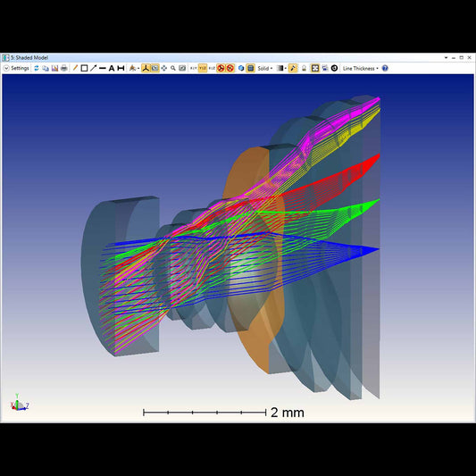Toggle the first red circle hide-rays button
The width and height of the screenshot is (476, 476).
221,68
